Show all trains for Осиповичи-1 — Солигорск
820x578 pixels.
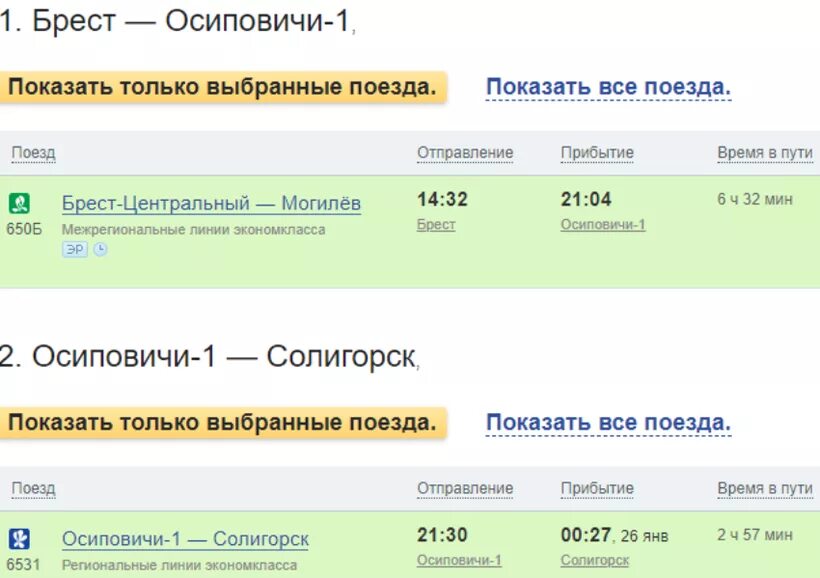(608, 423)
